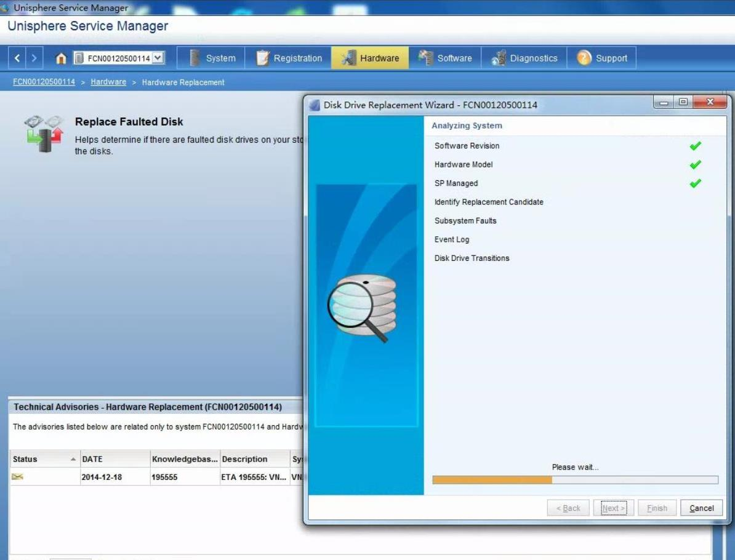Sort by the Description column header

[255, 459]
